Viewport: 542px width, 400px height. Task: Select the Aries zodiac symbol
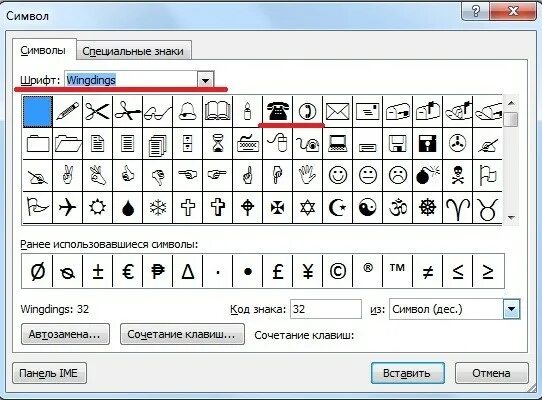tap(458, 208)
